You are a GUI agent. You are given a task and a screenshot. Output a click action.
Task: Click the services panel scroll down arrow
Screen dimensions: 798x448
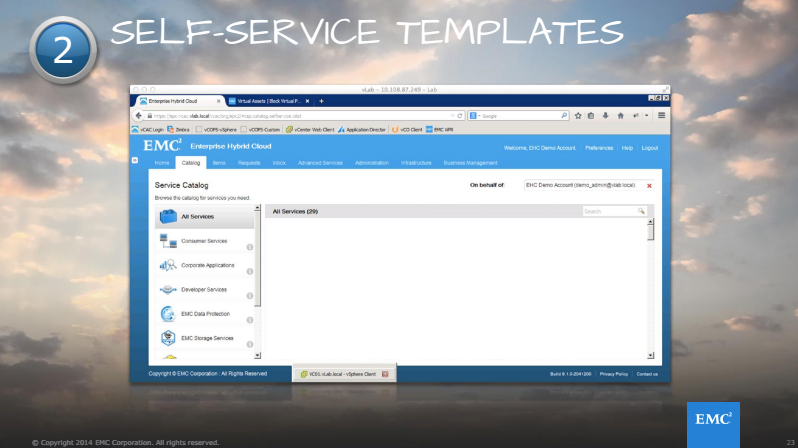pos(650,355)
